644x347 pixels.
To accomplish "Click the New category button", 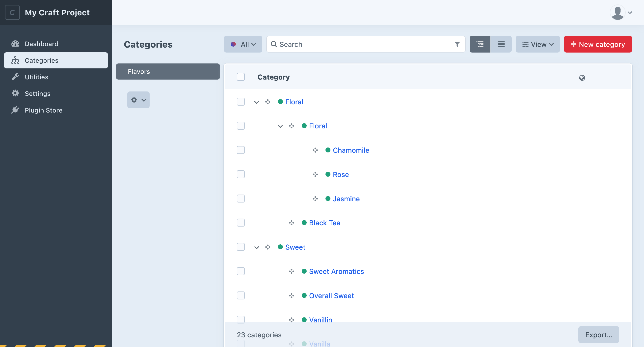I will [598, 44].
